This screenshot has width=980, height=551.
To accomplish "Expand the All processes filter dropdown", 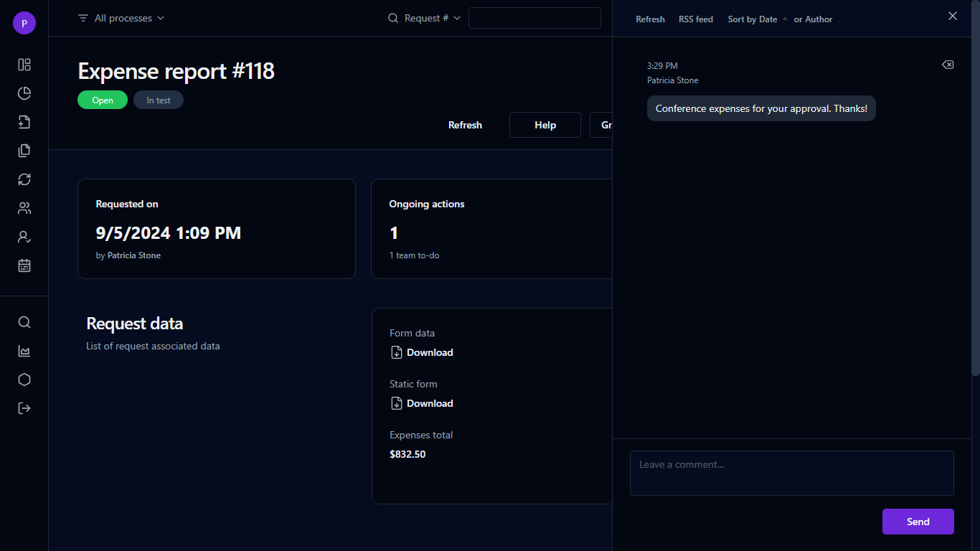I will click(121, 18).
